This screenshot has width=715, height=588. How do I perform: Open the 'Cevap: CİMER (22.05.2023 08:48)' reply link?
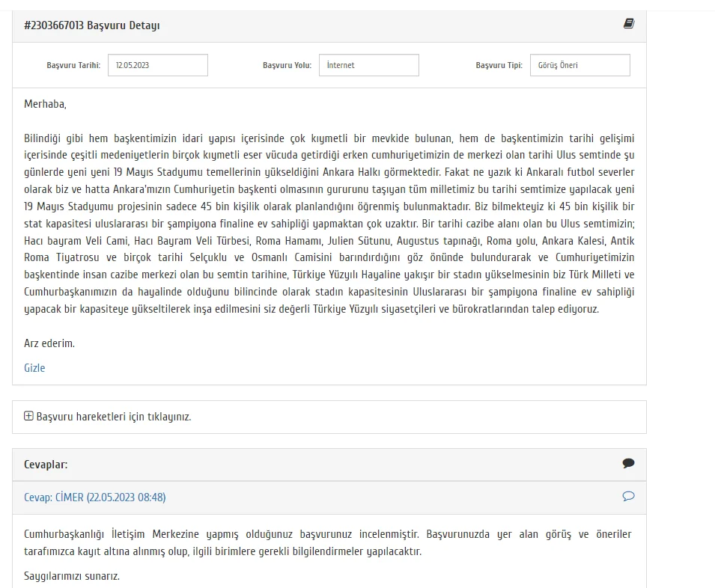[x=94, y=497]
